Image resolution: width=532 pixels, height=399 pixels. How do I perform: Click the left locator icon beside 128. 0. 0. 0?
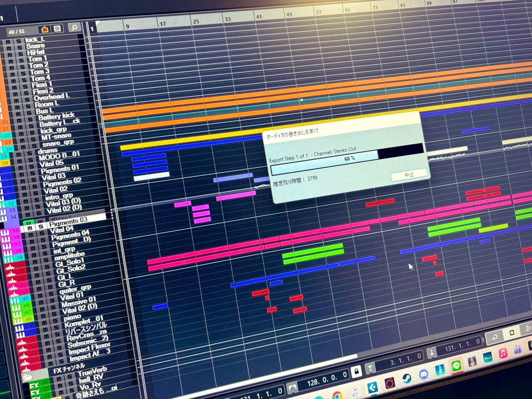[x=292, y=388]
